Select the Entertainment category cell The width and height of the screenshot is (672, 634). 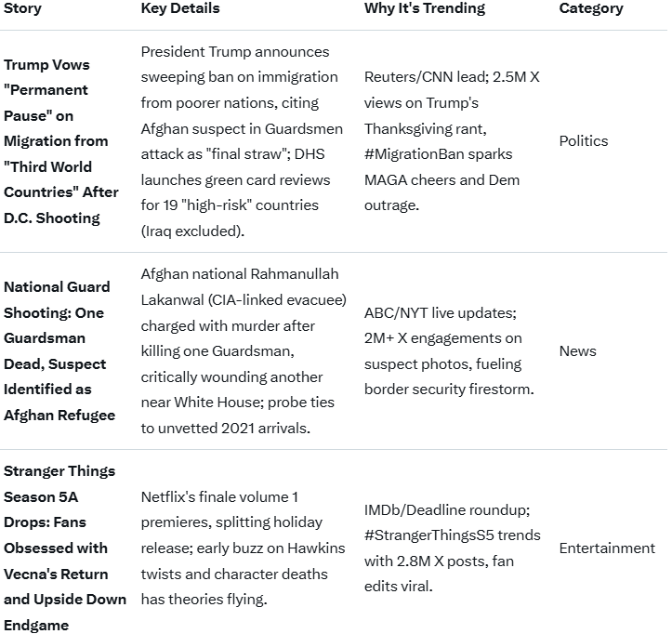pyautogui.click(x=607, y=548)
